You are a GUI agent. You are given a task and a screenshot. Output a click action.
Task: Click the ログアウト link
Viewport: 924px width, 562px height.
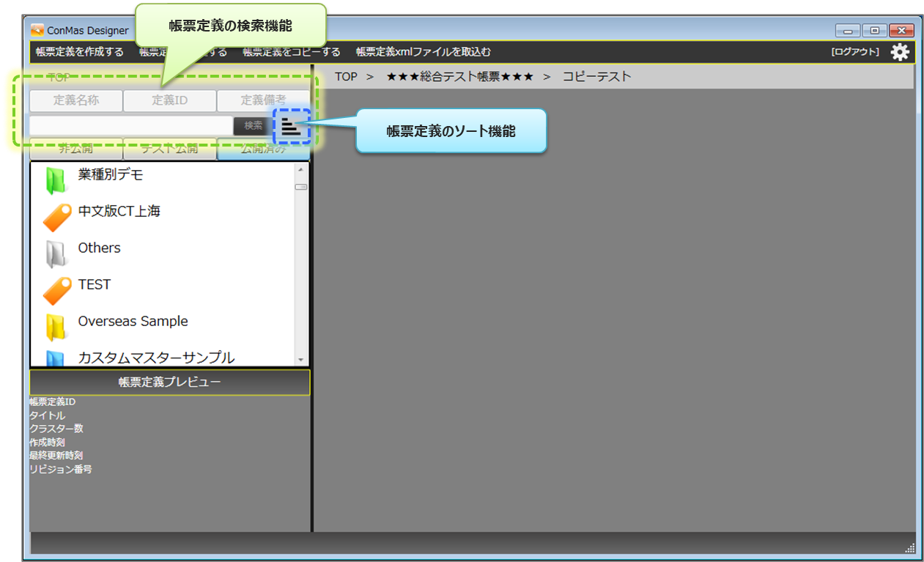(854, 52)
